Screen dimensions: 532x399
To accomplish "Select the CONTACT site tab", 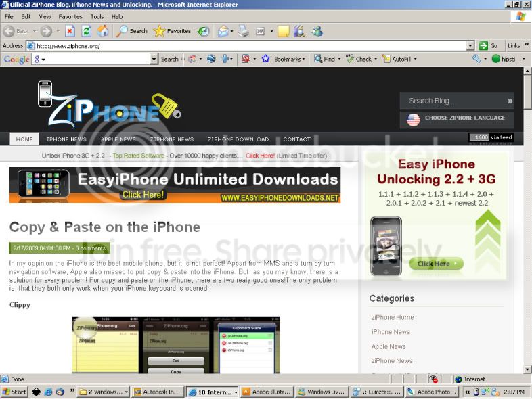I will (297, 139).
